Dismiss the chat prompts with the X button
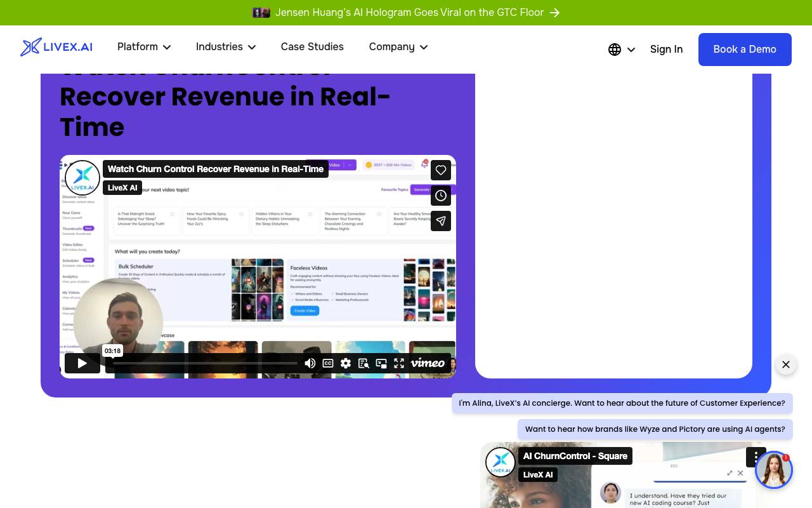This screenshot has width=812, height=508. tap(786, 364)
